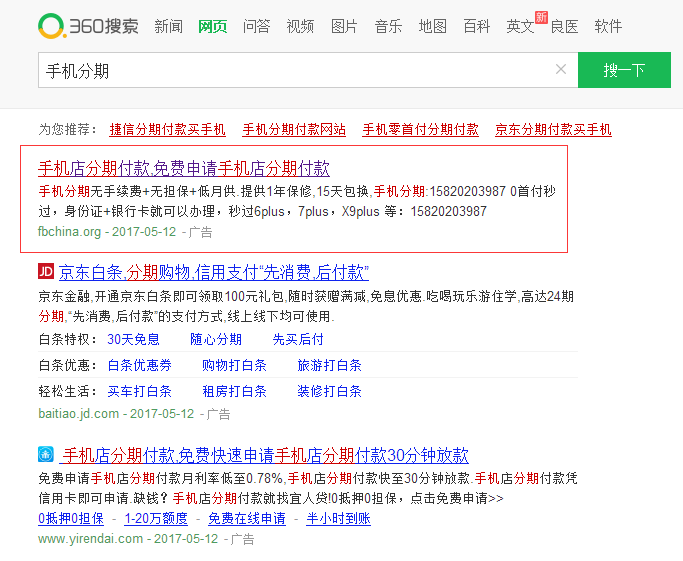Open the 京东白条,分期购物 result title
This screenshot has height=561, width=683.
point(214,272)
